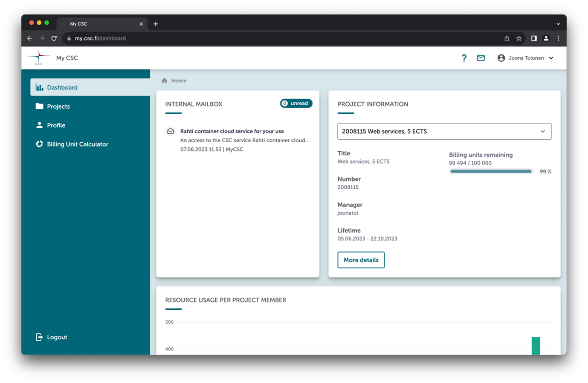588x383 pixels.
Task: Expand the Joona Tolonen user menu
Action: pos(525,58)
